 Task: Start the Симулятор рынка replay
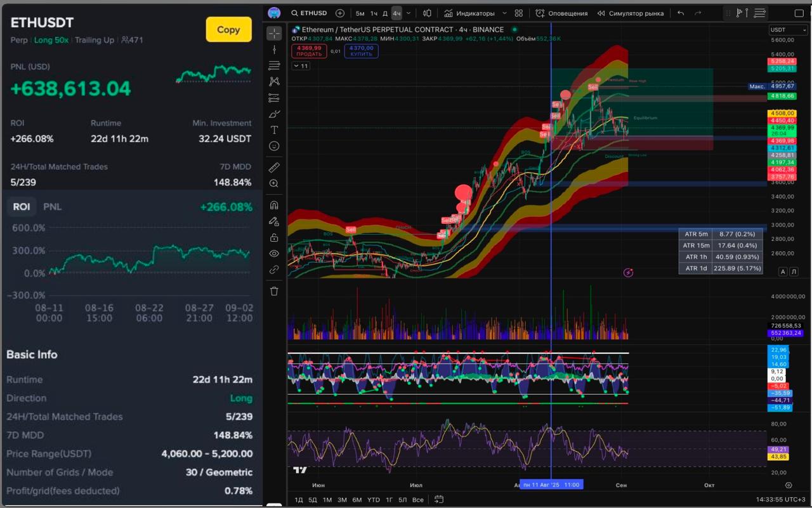[631, 13]
